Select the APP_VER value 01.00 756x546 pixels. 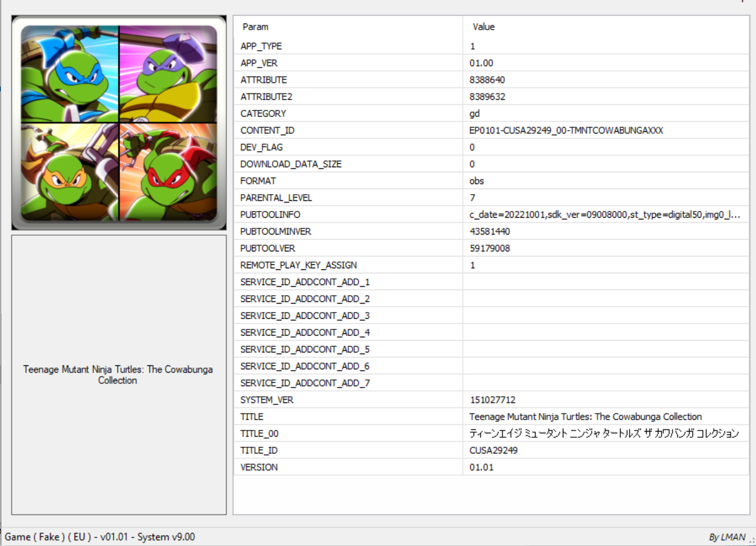click(482, 63)
